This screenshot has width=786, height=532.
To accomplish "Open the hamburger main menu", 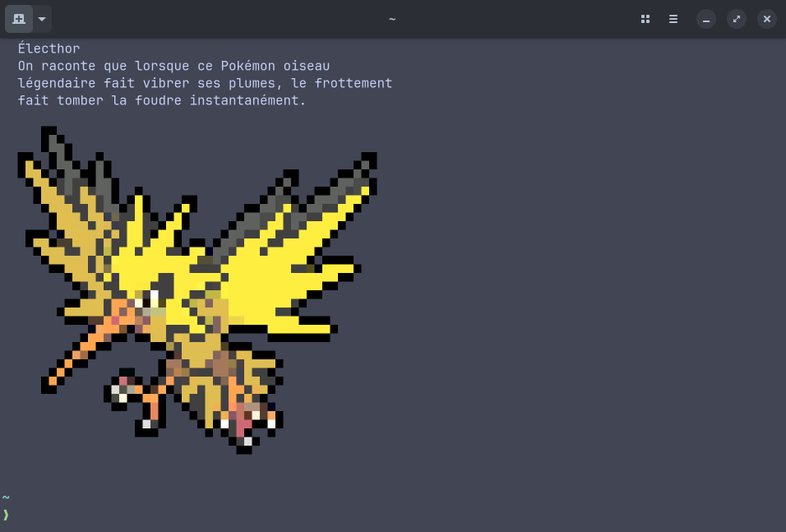I will (673, 19).
